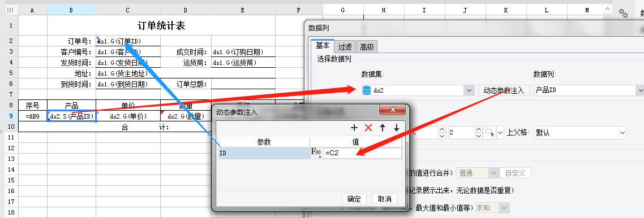Switch to the 基本 tab
This screenshot has height=218, width=644.
[x=322, y=46]
